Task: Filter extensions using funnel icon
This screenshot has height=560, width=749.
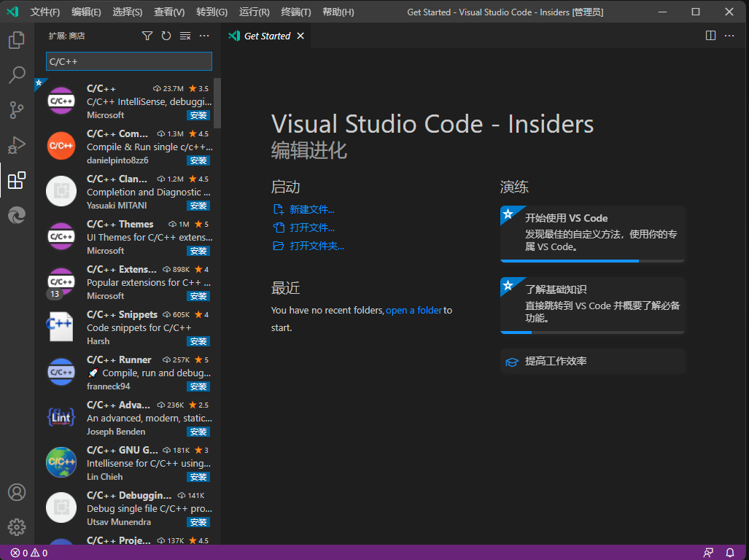Action: (147, 36)
